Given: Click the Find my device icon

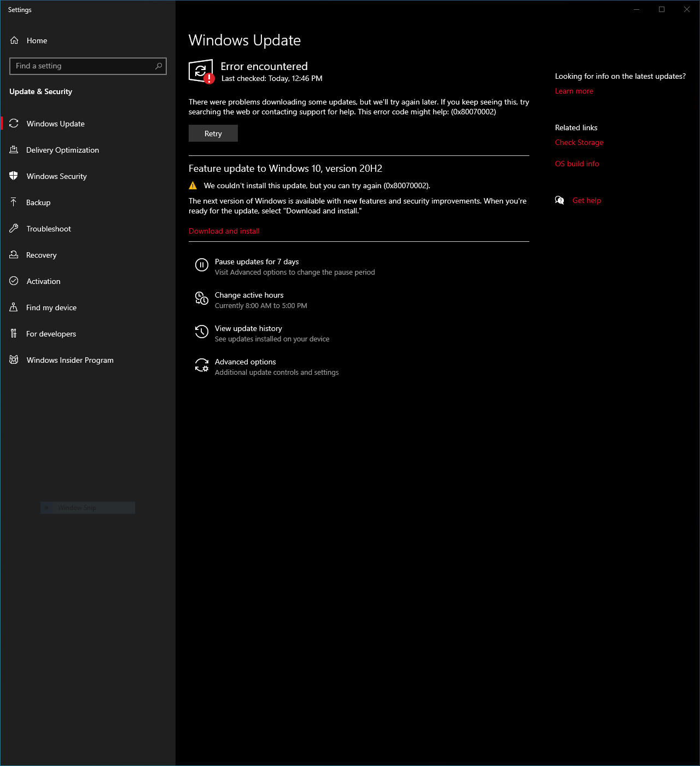Looking at the screenshot, I should pos(14,307).
